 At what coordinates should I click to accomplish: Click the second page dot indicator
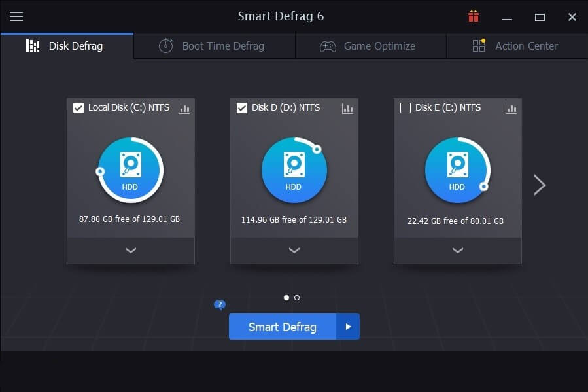(x=296, y=297)
